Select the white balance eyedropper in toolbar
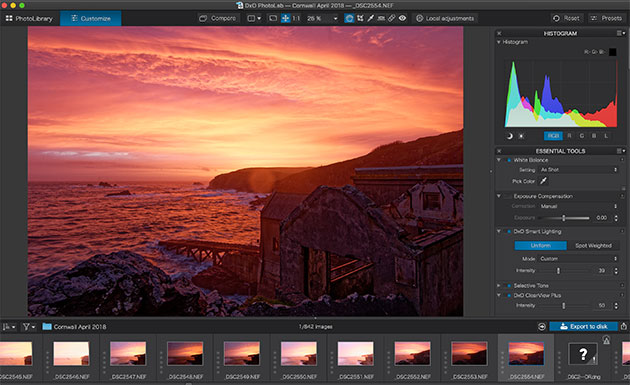Screen dimensions: 630x385 pos(370,18)
